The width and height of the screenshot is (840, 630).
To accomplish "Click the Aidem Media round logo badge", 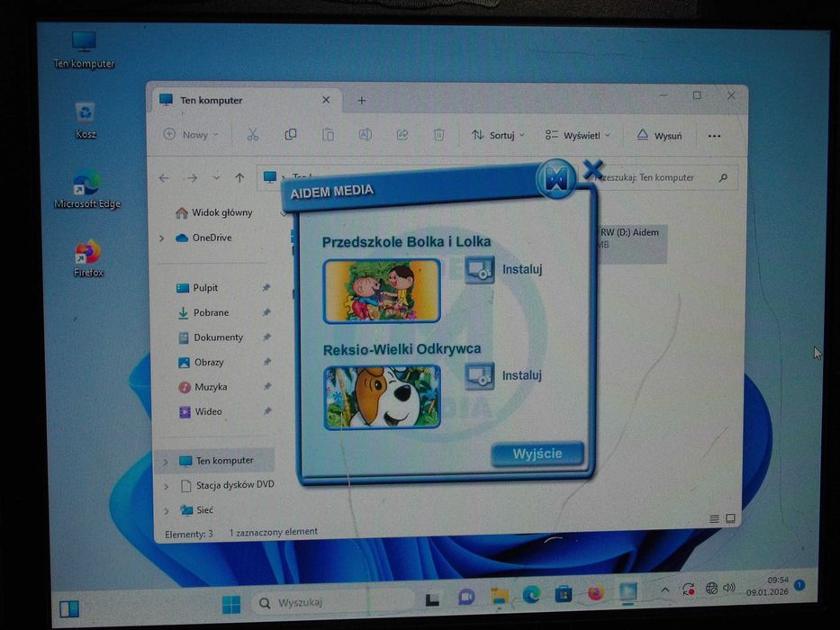I will (x=556, y=178).
